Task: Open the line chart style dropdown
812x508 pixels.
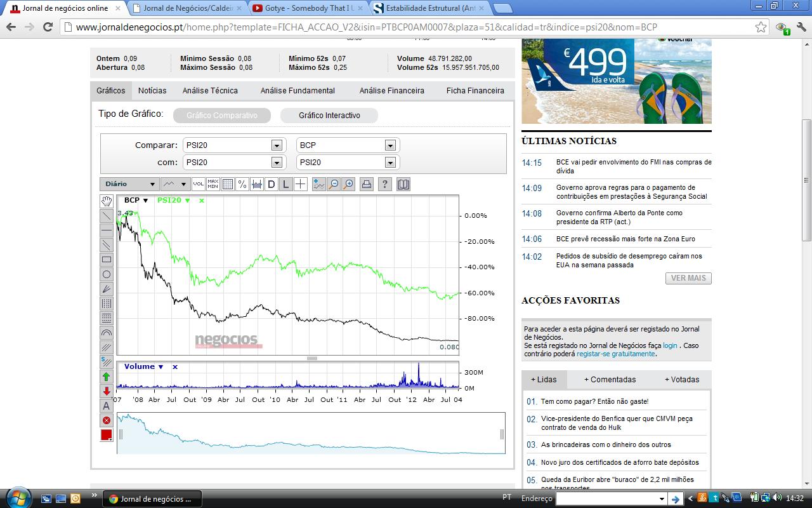Action: click(x=175, y=184)
